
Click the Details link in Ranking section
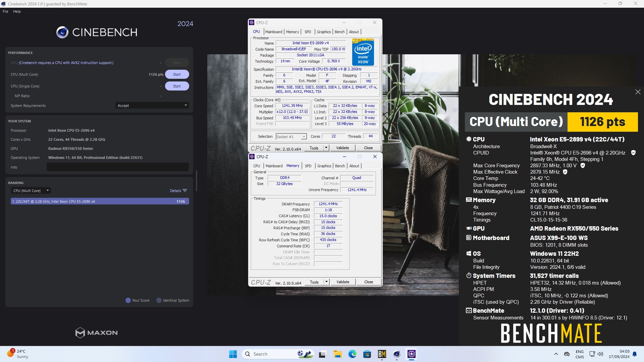point(175,191)
